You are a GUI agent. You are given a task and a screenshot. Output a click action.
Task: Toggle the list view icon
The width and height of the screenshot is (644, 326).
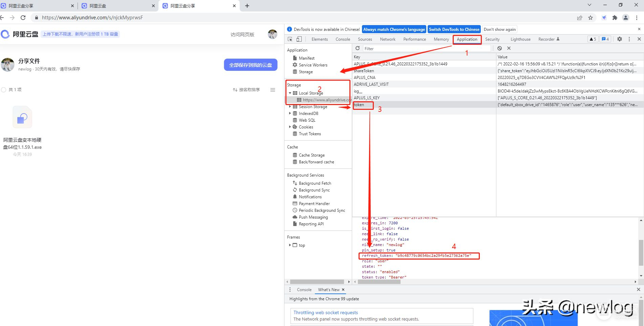[x=273, y=90]
